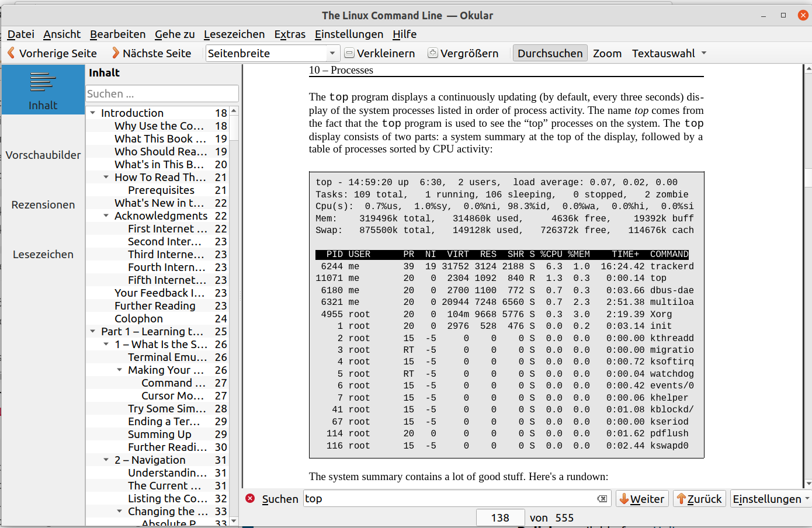Viewport: 812px width, 528px height.
Task: Switch to Vorschaubilder thumbnails panel
Action: pos(43,155)
